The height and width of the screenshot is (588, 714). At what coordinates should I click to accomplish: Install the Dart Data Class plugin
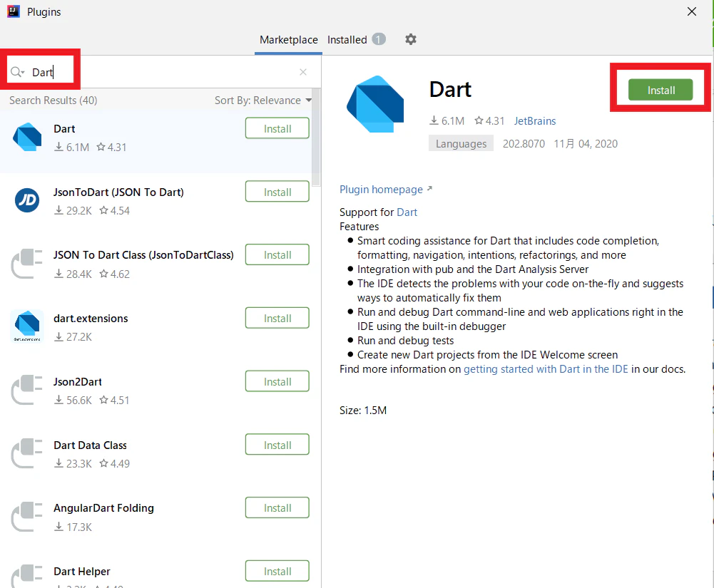point(277,445)
